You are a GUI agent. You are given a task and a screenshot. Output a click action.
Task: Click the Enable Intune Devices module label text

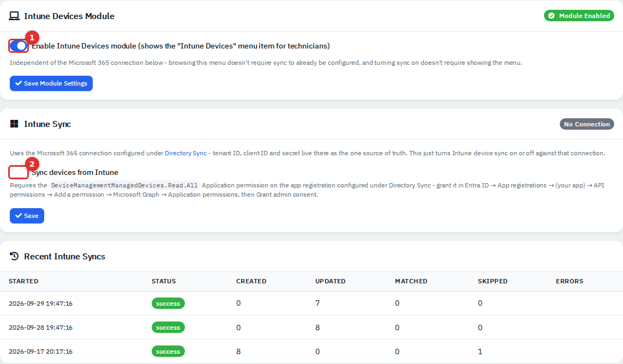[181, 46]
